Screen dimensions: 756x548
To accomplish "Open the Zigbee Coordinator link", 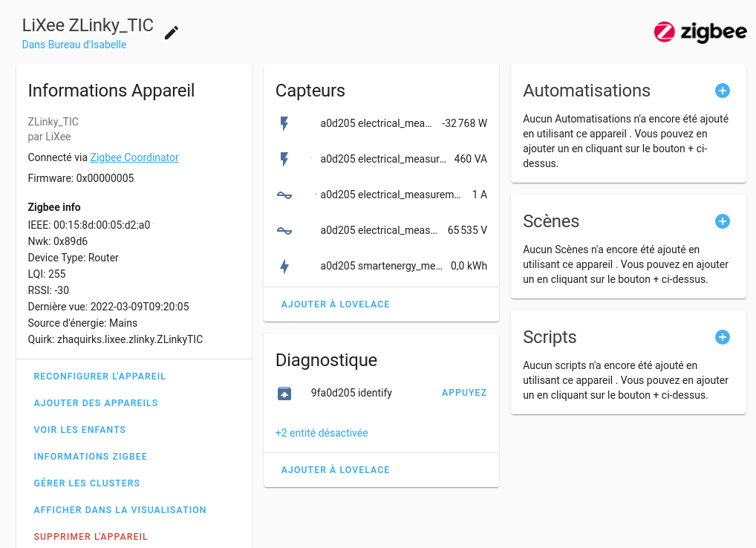I will (x=134, y=157).
